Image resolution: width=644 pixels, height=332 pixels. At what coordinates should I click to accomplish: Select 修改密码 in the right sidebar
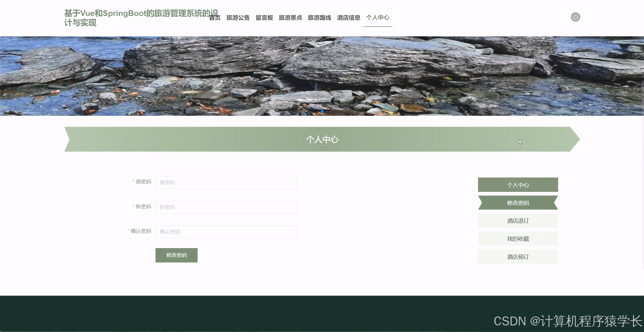(x=518, y=203)
